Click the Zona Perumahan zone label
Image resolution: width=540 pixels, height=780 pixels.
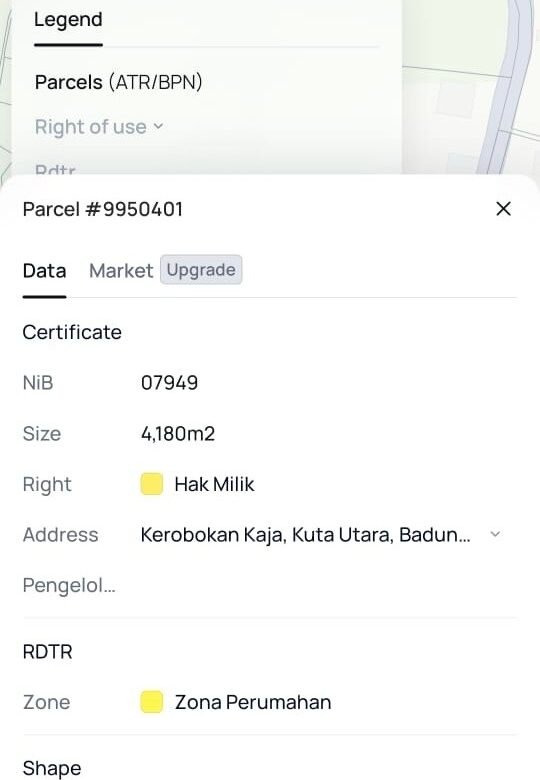(253, 702)
